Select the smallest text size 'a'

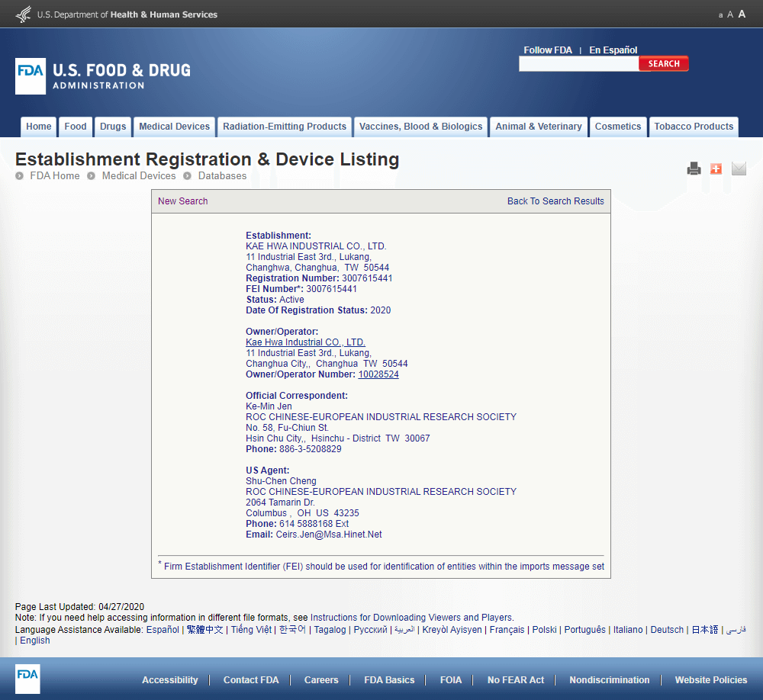click(x=721, y=15)
